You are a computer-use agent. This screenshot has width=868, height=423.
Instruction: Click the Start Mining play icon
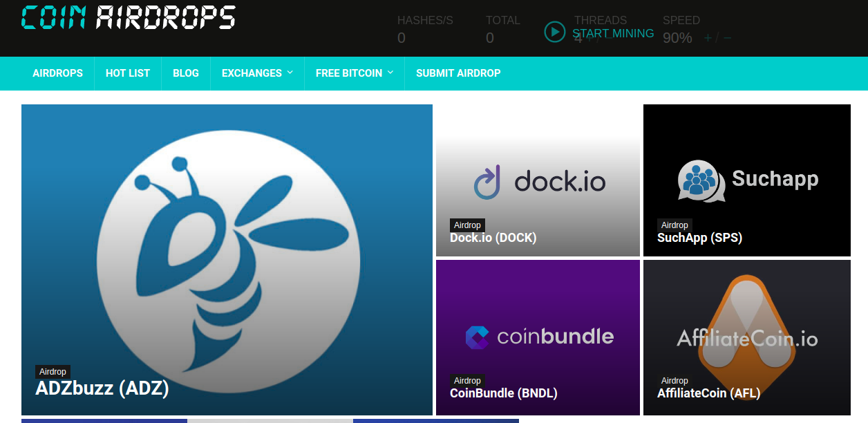click(x=555, y=32)
